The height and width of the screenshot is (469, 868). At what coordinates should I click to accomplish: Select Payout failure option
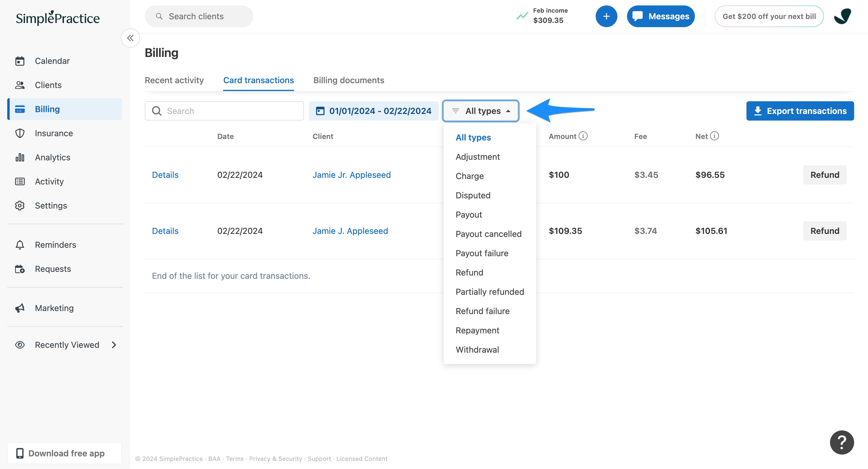tap(482, 253)
